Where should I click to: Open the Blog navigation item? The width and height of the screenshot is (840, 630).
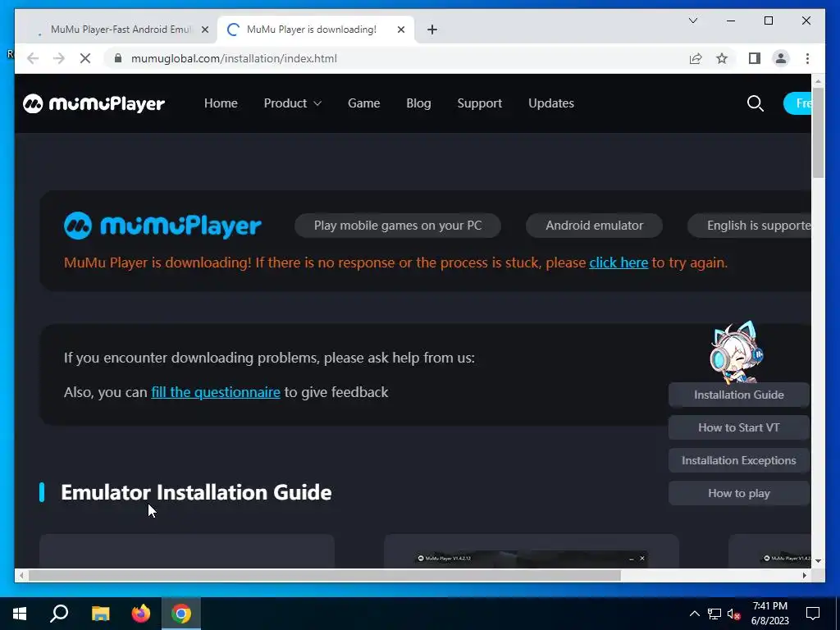418,103
